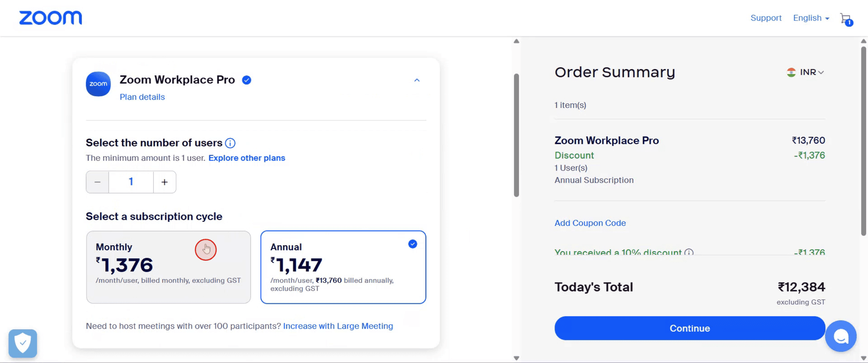Open the chat support bubble
This screenshot has width=868, height=363.
(841, 336)
